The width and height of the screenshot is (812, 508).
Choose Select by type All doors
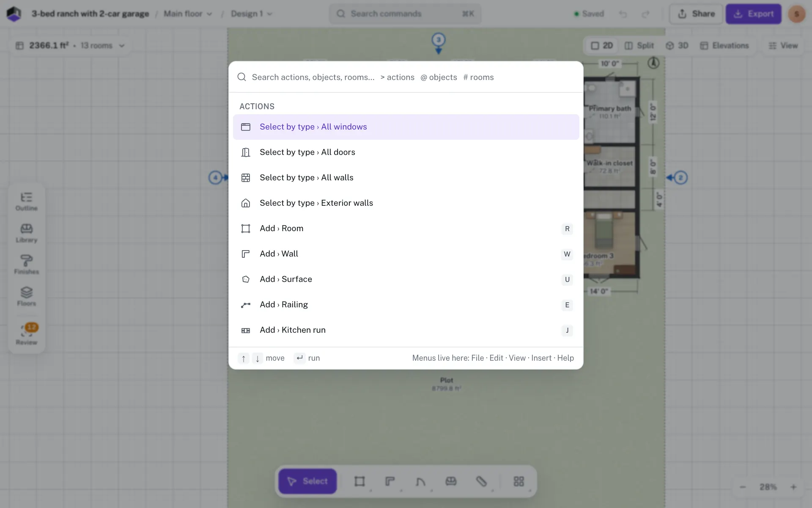[x=406, y=152]
